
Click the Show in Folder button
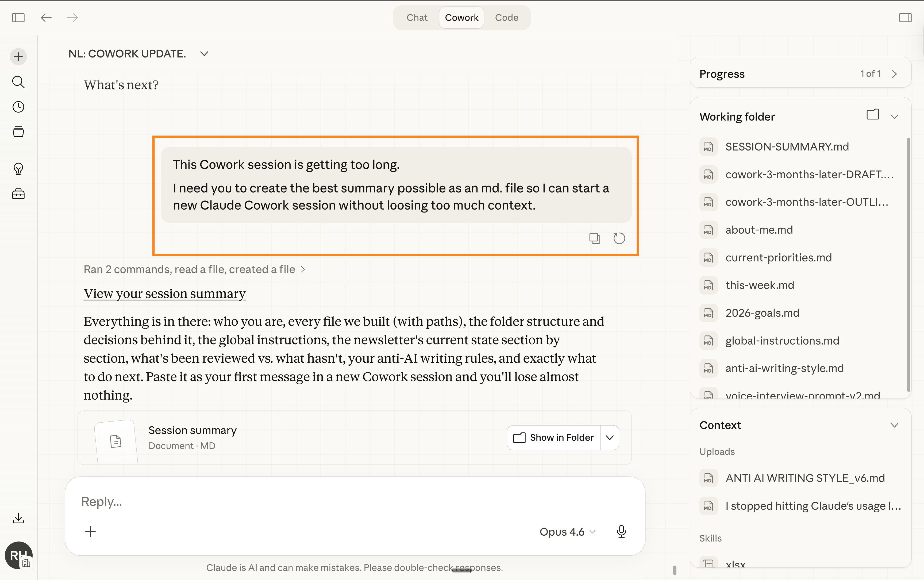[553, 438]
